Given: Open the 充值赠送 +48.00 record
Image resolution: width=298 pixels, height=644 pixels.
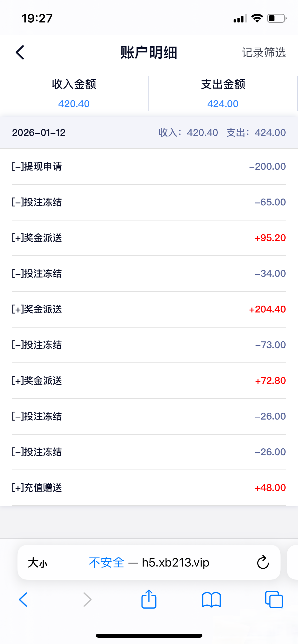Looking at the screenshot, I should coord(149,488).
